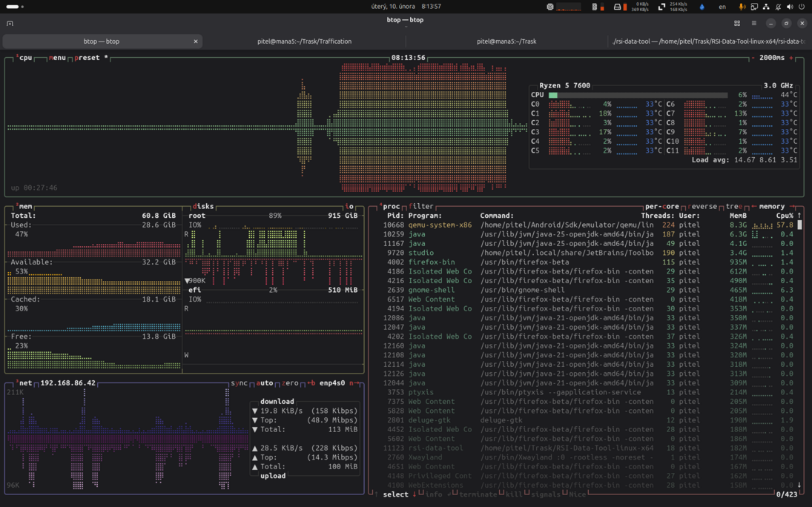
Task: Click the signals process button
Action: tap(545, 494)
